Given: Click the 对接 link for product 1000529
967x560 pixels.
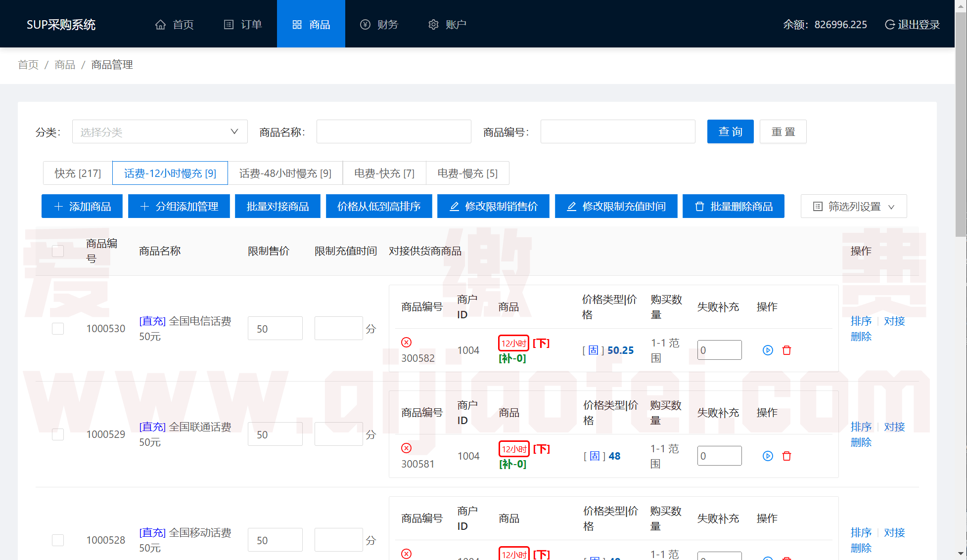Looking at the screenshot, I should click(894, 427).
